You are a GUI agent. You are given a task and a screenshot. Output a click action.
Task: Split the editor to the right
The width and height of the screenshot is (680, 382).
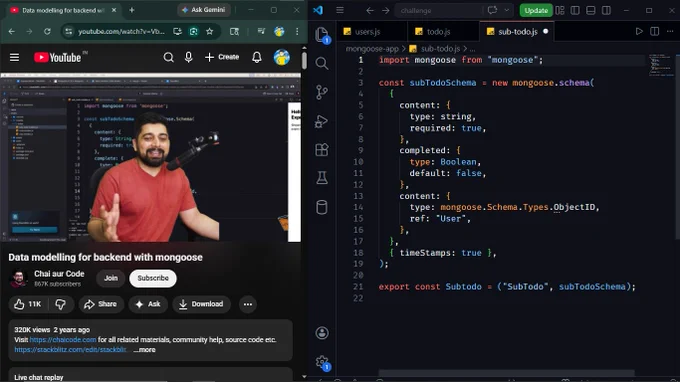pyautogui.click(x=654, y=32)
